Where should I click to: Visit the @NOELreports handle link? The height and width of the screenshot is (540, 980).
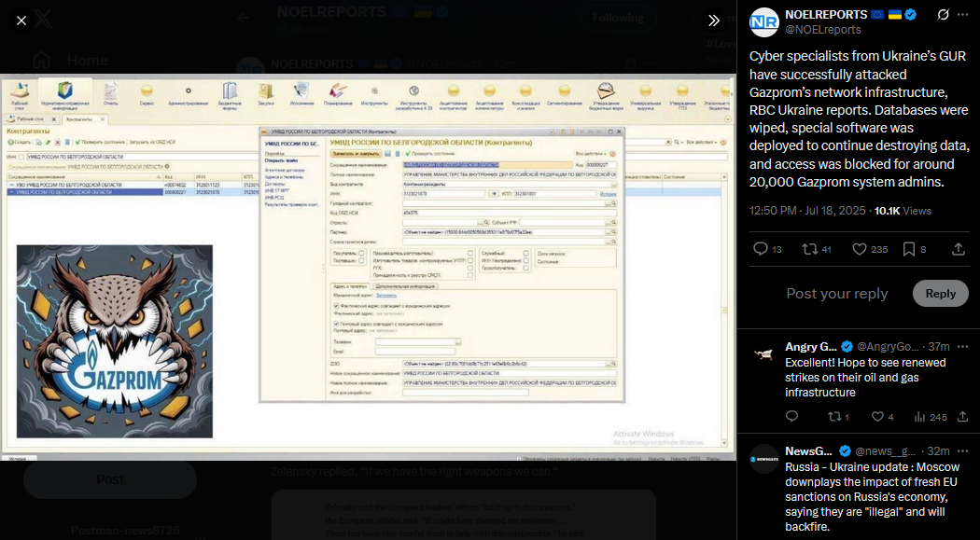pyautogui.click(x=822, y=29)
